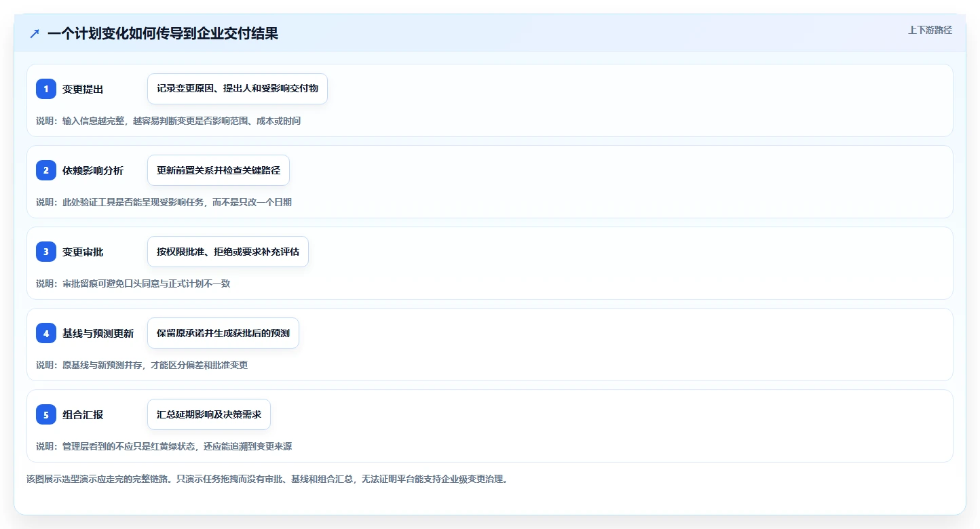Click the footer paragraph starting 该图展示选型演示
This screenshot has height=529, width=980.
(267, 479)
